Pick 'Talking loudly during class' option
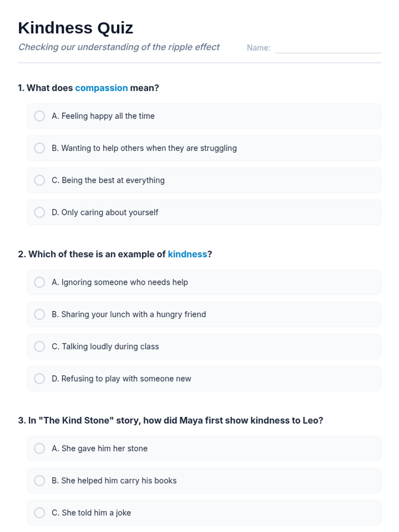This screenshot has height=532, width=399. [40, 346]
